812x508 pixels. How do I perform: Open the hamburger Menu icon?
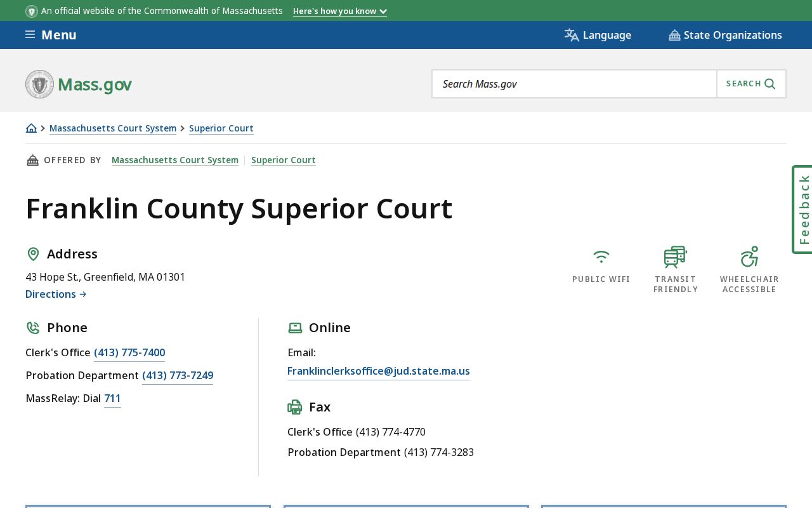(x=30, y=34)
